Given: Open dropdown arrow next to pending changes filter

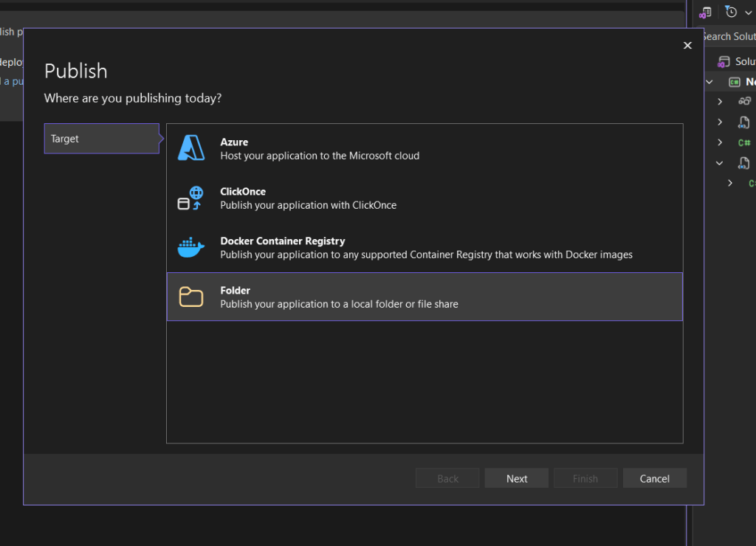Looking at the screenshot, I should [x=747, y=12].
